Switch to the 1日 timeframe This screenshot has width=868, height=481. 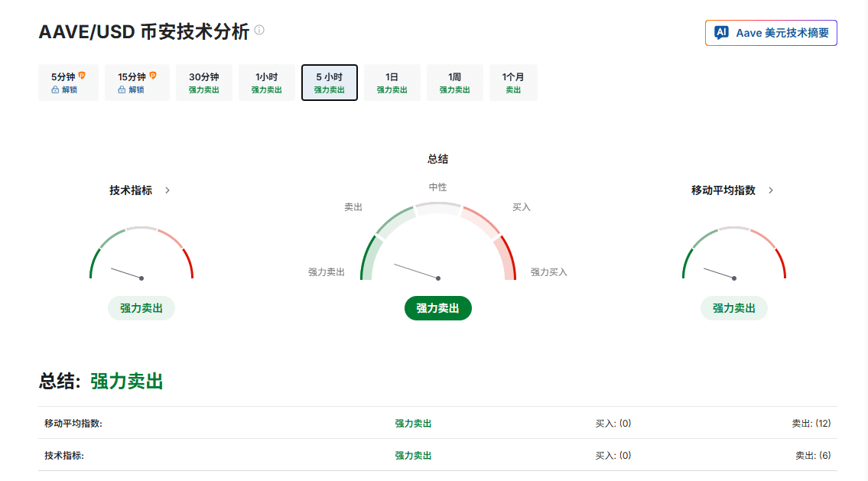392,83
